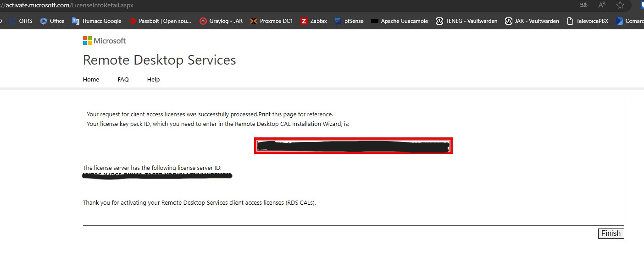Open the Office bookmark
Image resolution: width=644 pixels, height=256 pixels.
[x=52, y=21]
